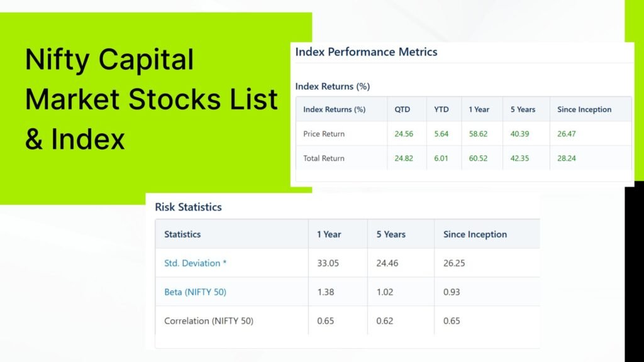Click the Since Inception header in returns table

pyautogui.click(x=584, y=109)
